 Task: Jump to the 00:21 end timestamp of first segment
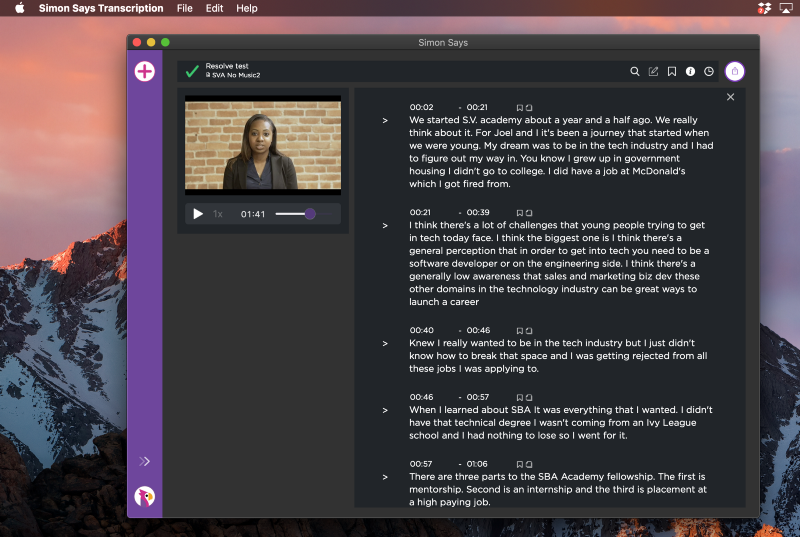(x=477, y=107)
